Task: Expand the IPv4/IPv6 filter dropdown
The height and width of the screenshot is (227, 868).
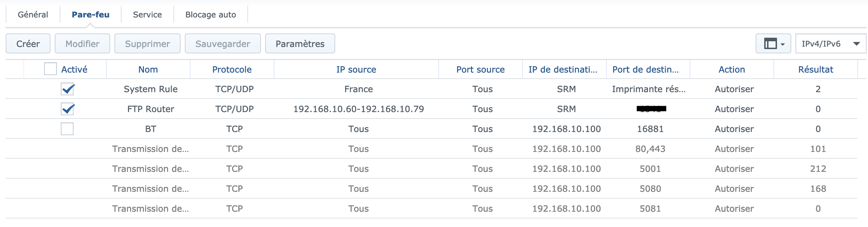Action: coord(830,44)
